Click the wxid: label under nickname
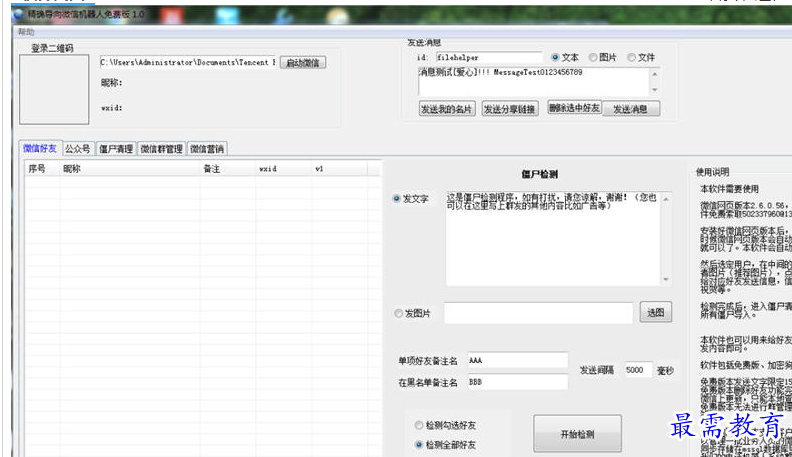This screenshot has width=792, height=457. 112,108
